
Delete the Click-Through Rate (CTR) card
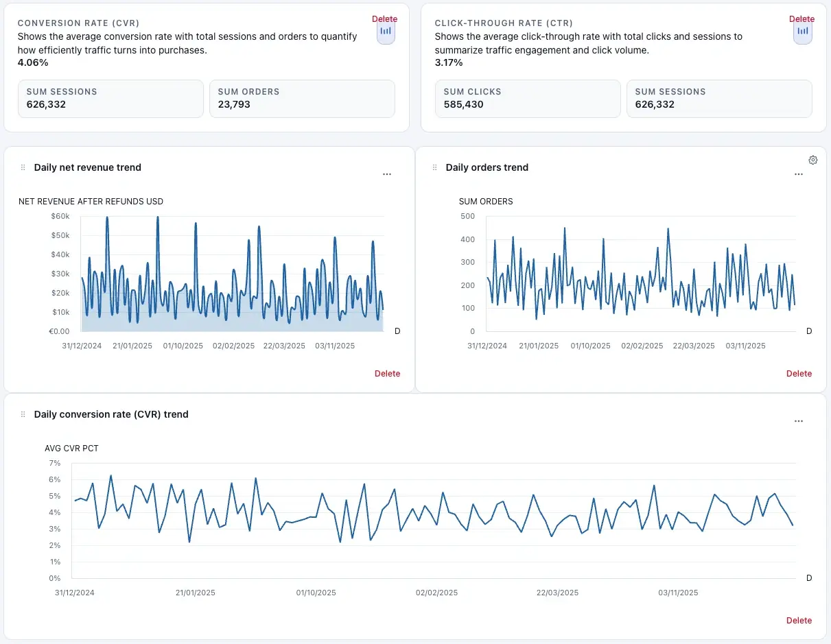801,19
